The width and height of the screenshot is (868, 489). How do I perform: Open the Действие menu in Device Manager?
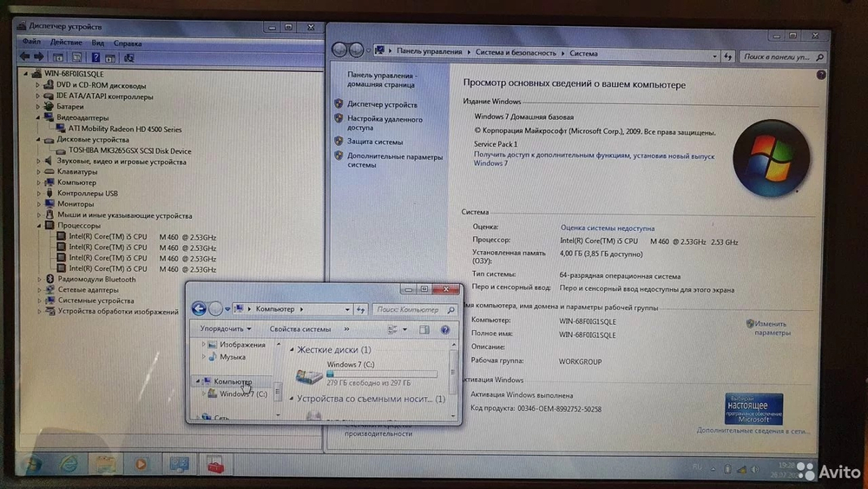point(66,42)
